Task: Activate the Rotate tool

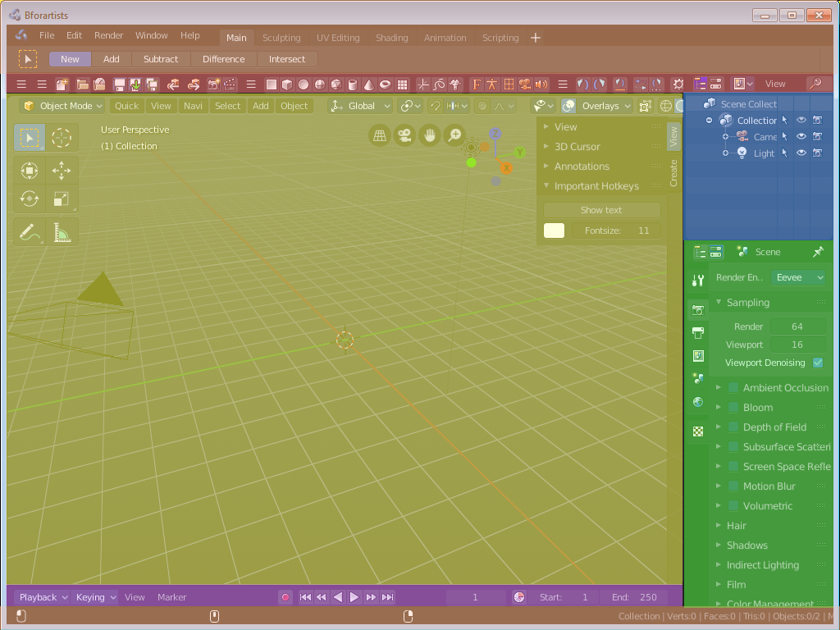Action: tap(30, 199)
